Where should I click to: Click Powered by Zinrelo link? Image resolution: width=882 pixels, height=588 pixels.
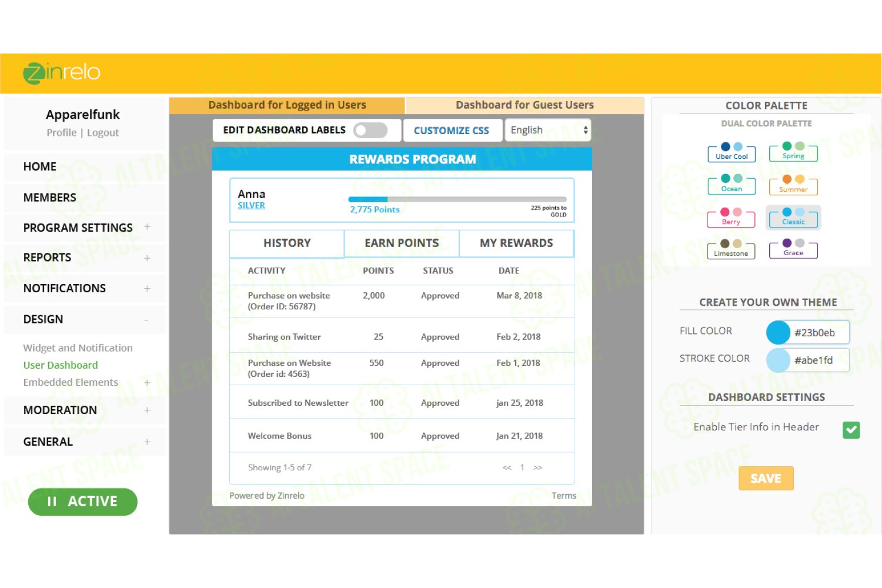pyautogui.click(x=267, y=496)
